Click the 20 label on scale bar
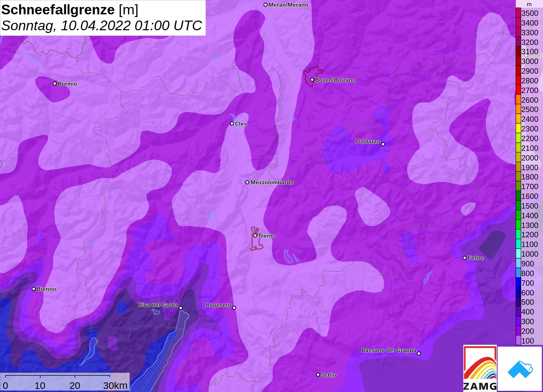The image size is (543, 392). point(75,385)
